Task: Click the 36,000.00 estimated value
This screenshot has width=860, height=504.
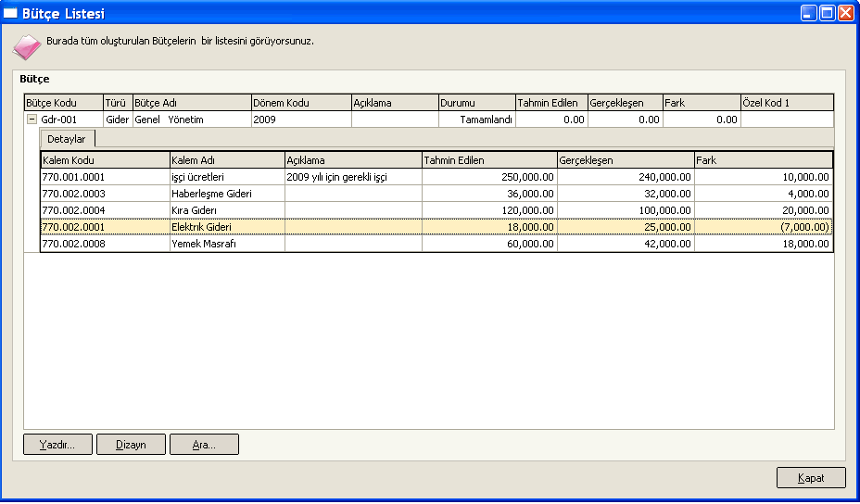Action: 489,194
